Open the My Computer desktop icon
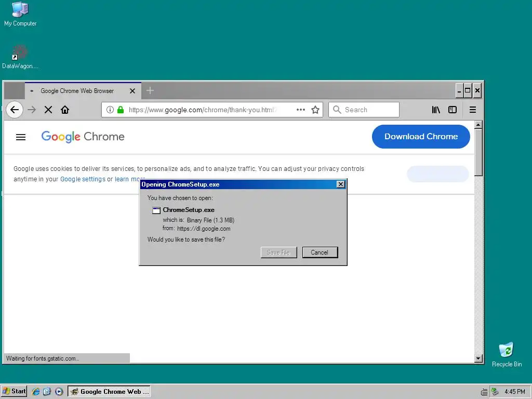 pos(20,14)
